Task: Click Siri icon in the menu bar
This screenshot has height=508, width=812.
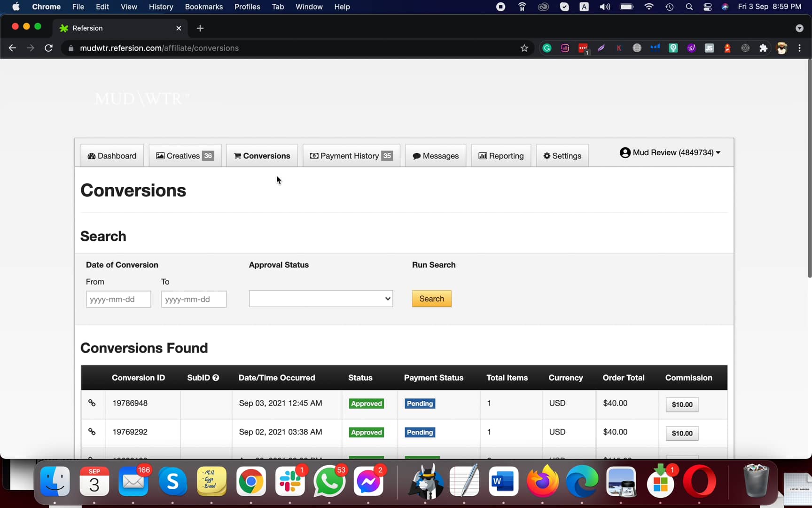Action: (x=724, y=7)
